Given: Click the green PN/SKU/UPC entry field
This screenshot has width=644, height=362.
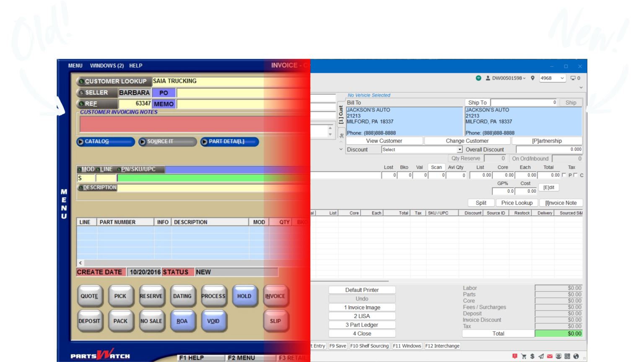Looking at the screenshot, I should pyautogui.click(x=213, y=178).
